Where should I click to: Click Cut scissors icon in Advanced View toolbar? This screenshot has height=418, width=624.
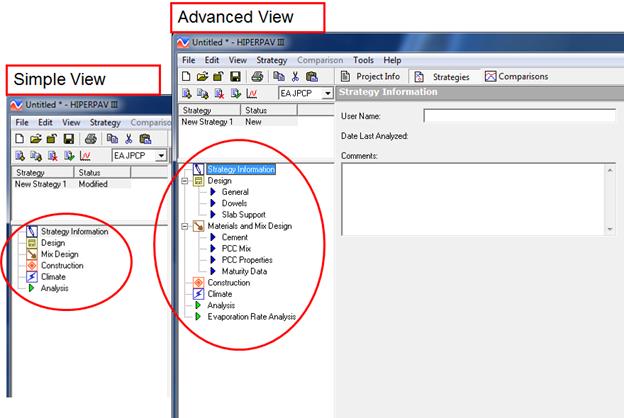(x=295, y=76)
